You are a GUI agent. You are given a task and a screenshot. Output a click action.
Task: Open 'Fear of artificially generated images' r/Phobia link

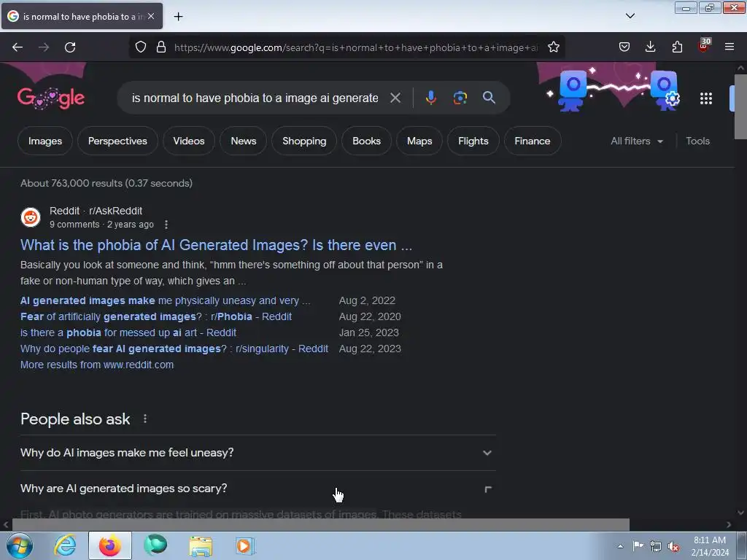[156, 316]
